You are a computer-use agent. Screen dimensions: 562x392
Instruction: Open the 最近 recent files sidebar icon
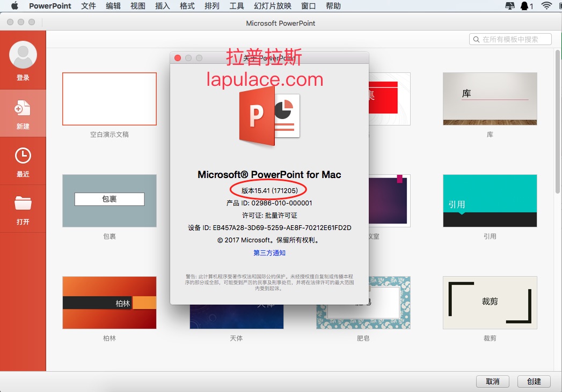click(x=23, y=156)
